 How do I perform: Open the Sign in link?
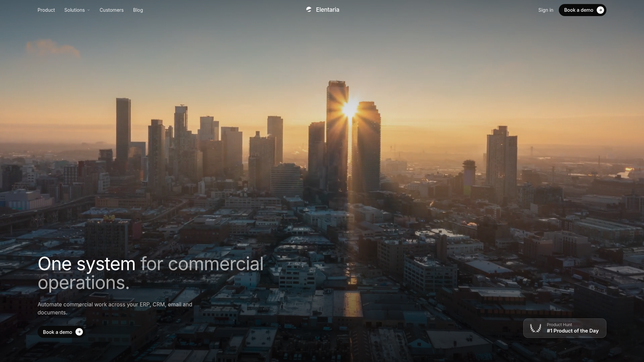point(546,10)
